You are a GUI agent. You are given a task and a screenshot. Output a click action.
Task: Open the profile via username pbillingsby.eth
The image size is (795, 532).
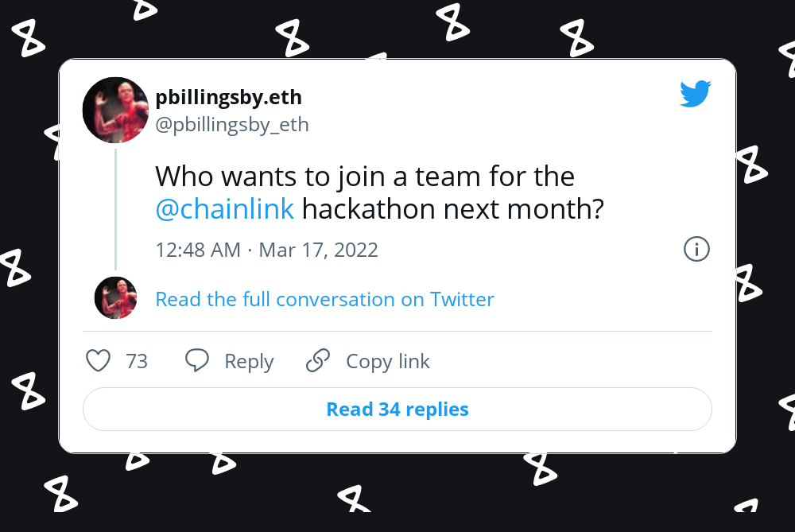pyautogui.click(x=229, y=97)
